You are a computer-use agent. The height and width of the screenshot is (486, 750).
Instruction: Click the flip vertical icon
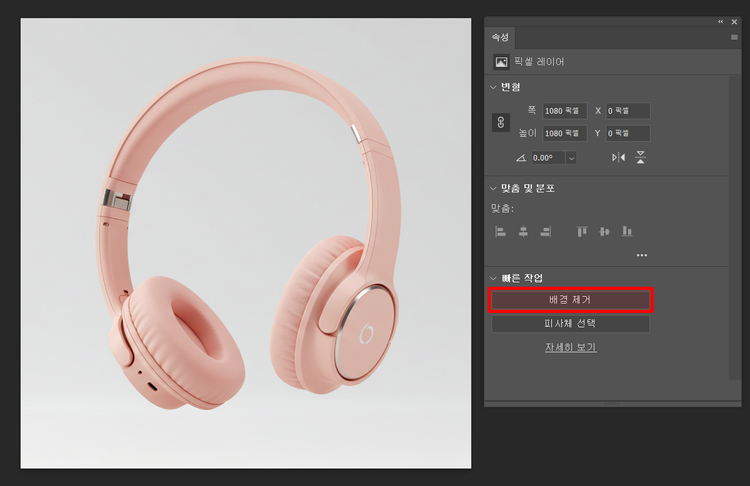coord(640,157)
